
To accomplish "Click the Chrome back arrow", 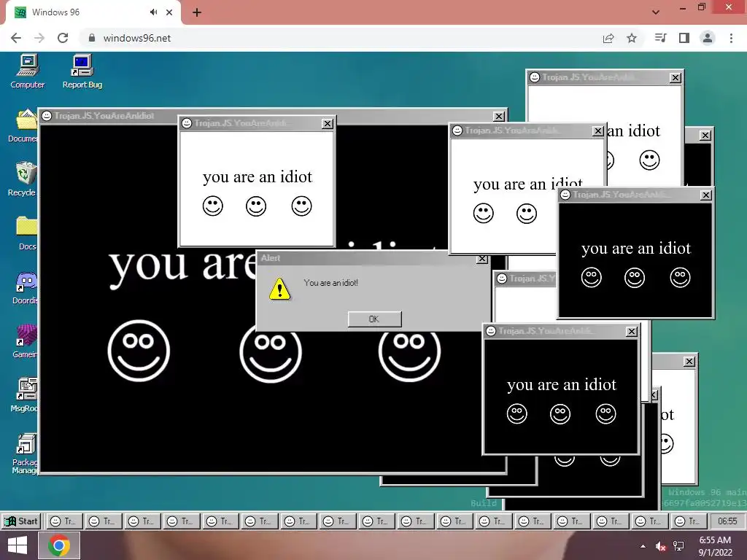I will [x=16, y=38].
